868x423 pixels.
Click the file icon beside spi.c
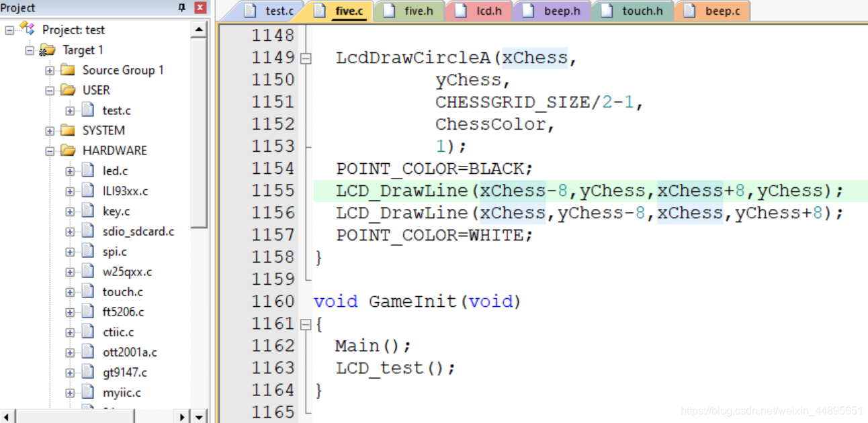[87, 251]
